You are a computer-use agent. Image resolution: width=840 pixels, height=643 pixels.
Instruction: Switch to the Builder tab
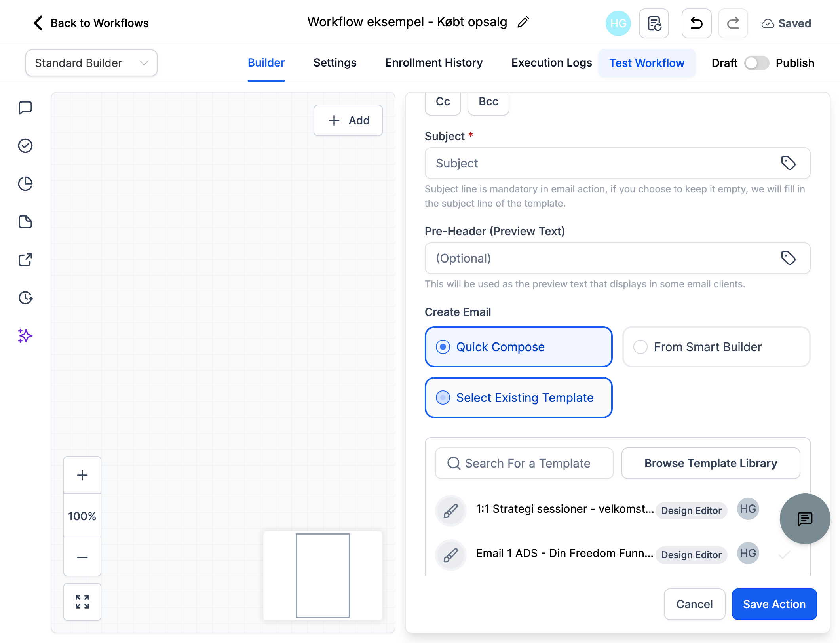click(266, 63)
